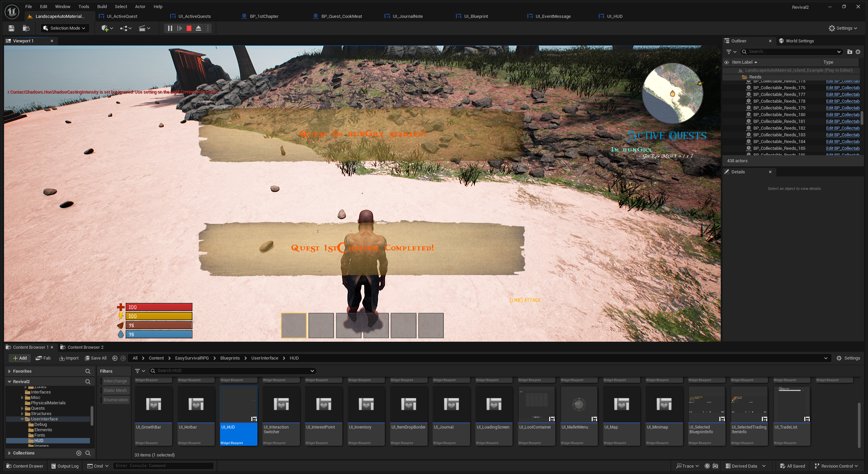Click the Outliner new folder icon
The width and height of the screenshot is (868, 474).
(x=849, y=52)
